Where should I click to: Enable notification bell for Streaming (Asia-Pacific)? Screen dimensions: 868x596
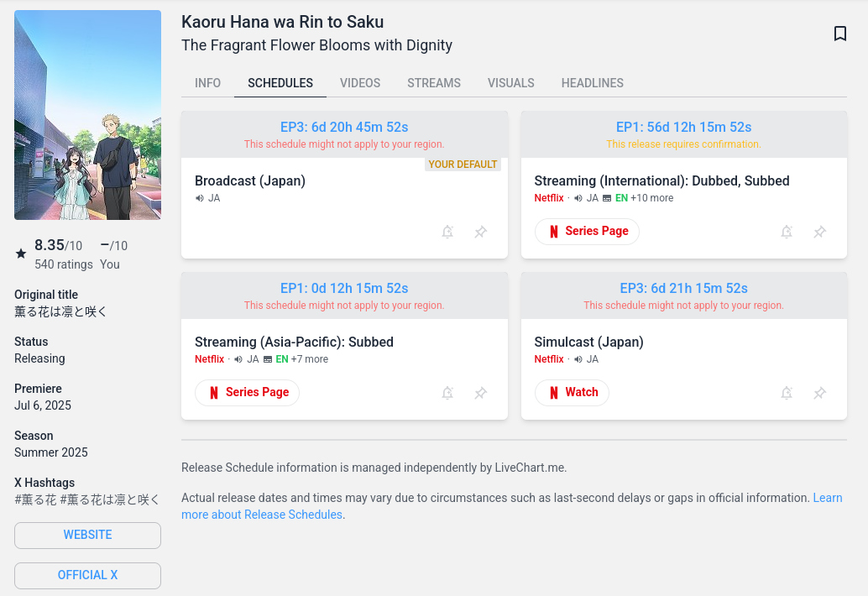pyautogui.click(x=447, y=393)
